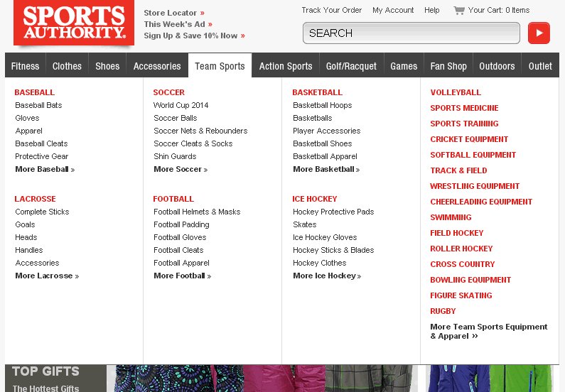The height and width of the screenshot is (392, 565).
Task: Click the shopping cart icon
Action: (458, 11)
